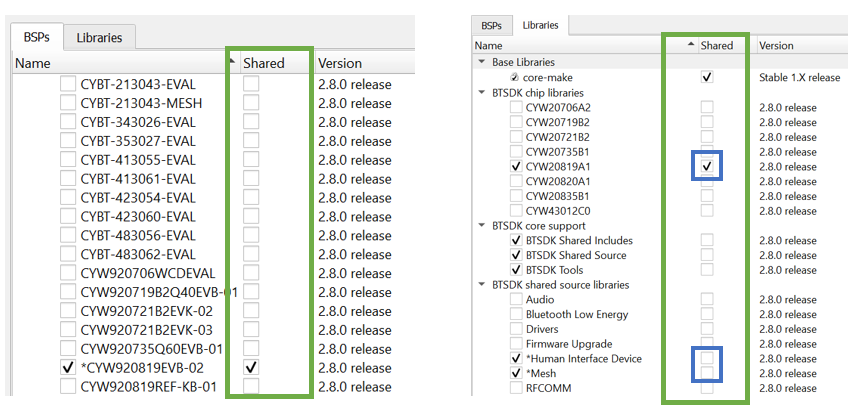858x417 pixels.
Task: Collapse the Base Libraries group
Action: (x=482, y=62)
